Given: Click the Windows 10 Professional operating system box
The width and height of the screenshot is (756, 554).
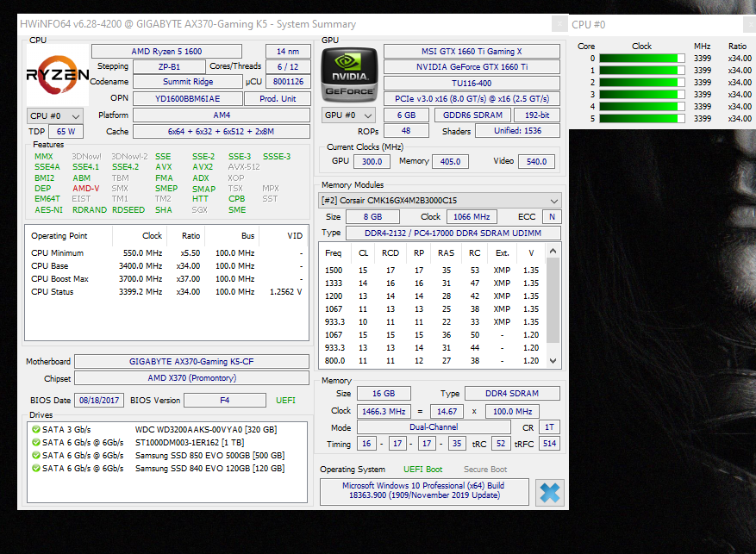Looking at the screenshot, I should click(423, 492).
